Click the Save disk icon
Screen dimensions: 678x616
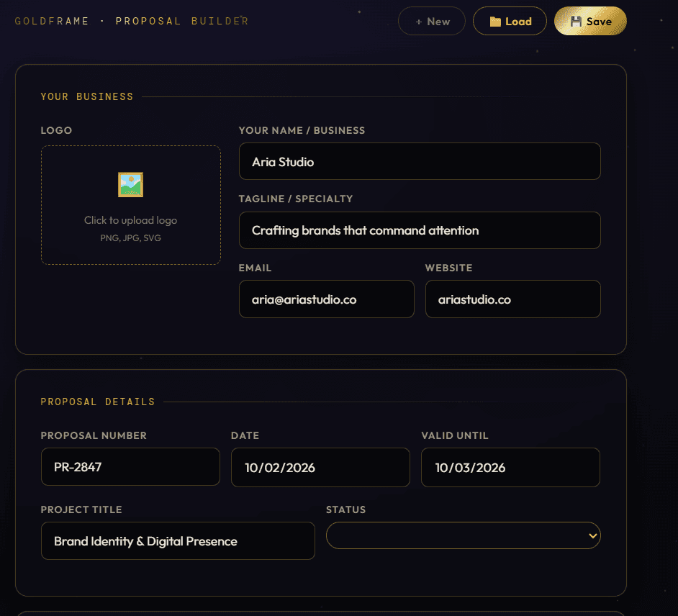578,21
